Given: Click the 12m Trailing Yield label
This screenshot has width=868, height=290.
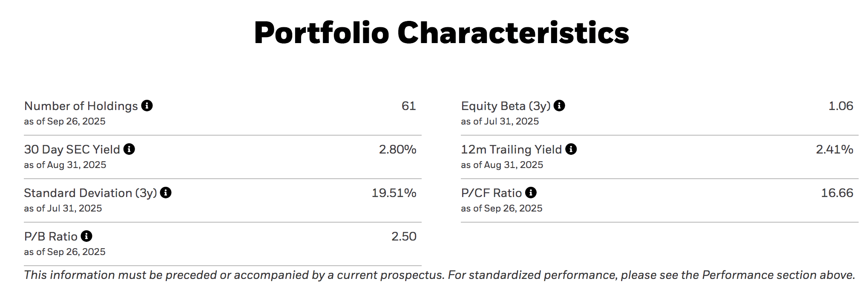Looking at the screenshot, I should point(511,149).
